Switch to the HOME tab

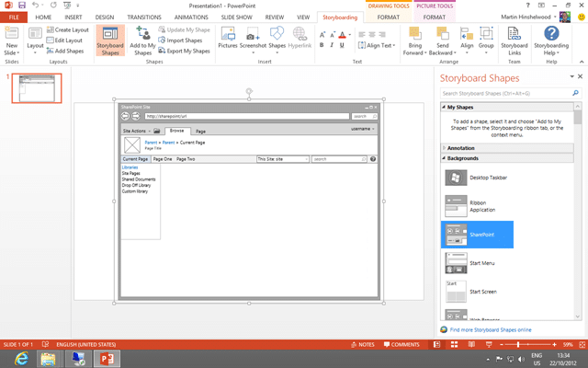click(x=43, y=17)
